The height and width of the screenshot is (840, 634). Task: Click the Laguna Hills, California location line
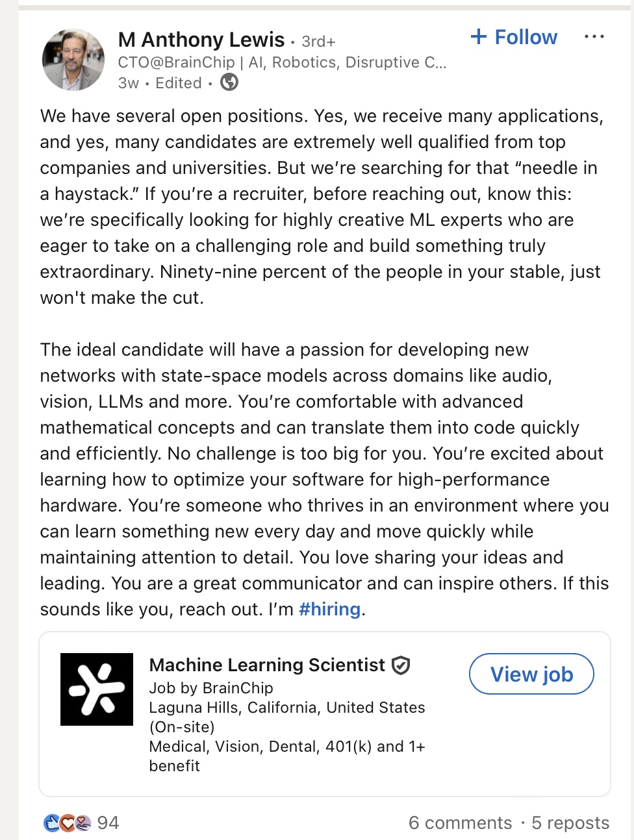tap(287, 708)
